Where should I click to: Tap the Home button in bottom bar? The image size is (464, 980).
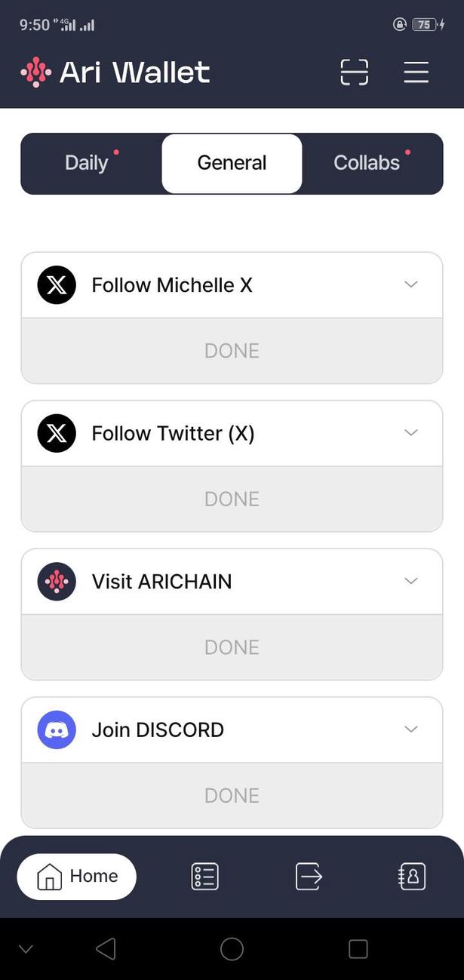point(75,876)
